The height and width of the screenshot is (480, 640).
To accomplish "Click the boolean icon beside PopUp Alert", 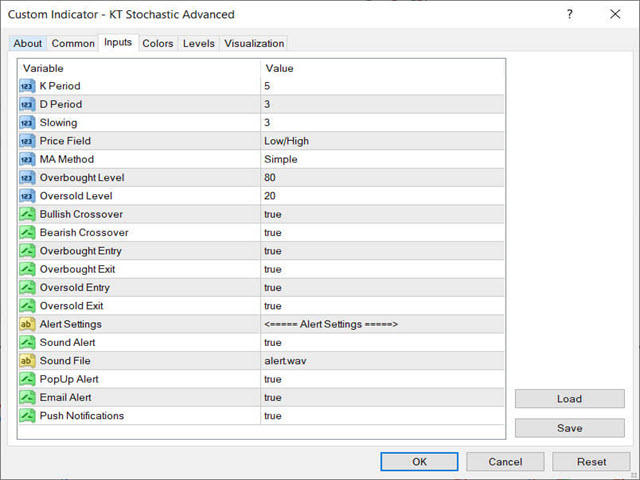I will click(x=27, y=379).
